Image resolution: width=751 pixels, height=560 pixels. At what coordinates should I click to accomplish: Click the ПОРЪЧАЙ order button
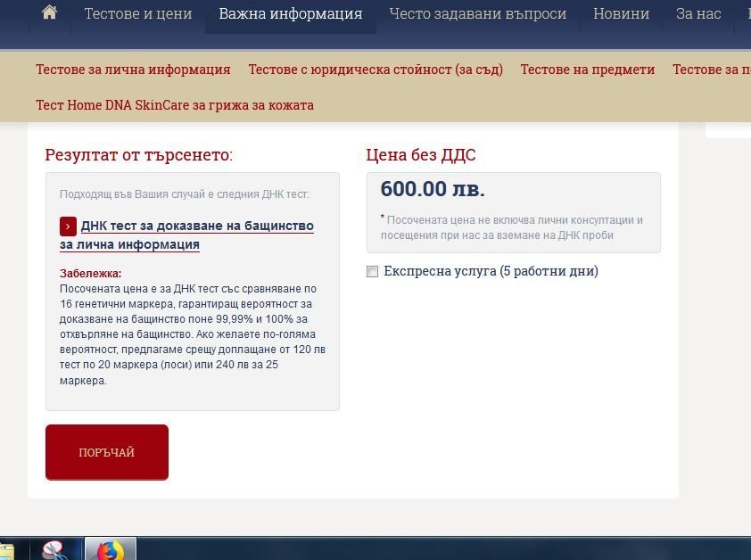pyautogui.click(x=107, y=452)
